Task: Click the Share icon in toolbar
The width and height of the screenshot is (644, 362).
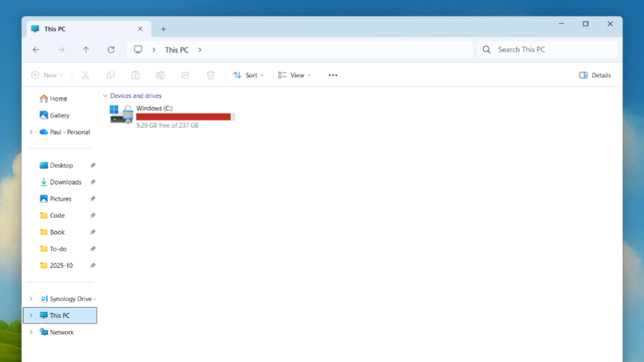Action: click(x=185, y=75)
